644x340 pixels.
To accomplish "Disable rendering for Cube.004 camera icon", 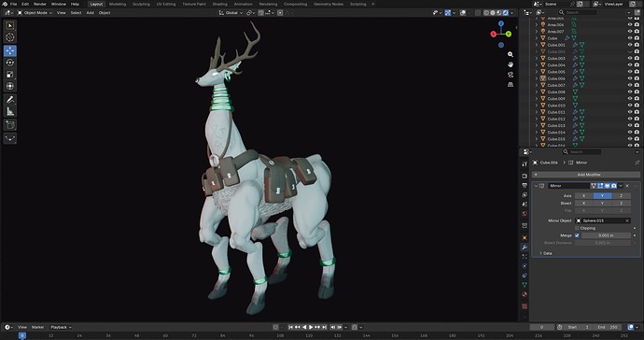I will [x=637, y=65].
